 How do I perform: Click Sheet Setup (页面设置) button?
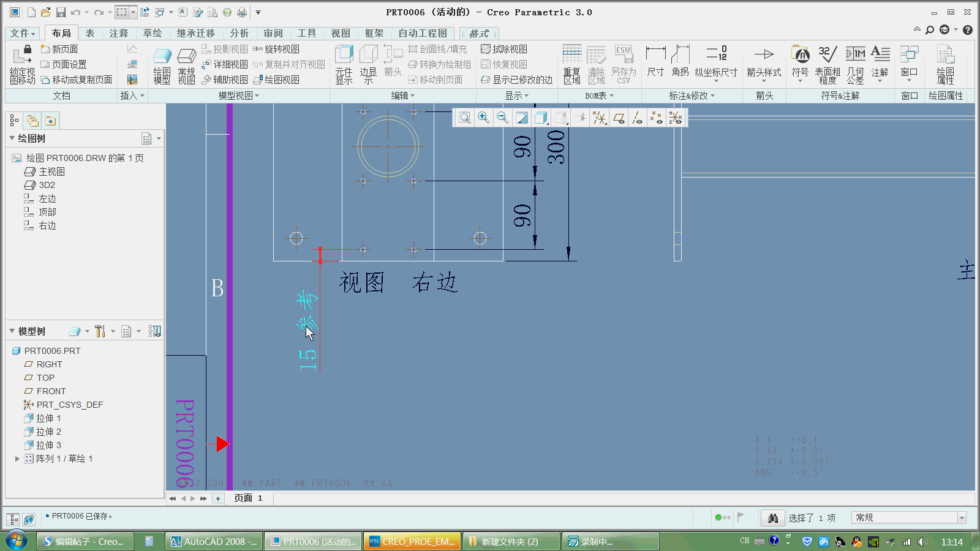click(64, 64)
